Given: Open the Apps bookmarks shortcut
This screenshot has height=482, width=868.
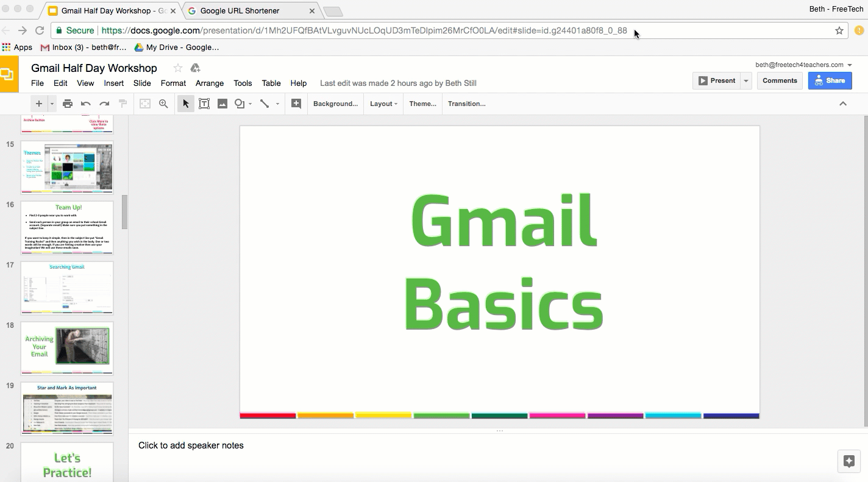Looking at the screenshot, I should point(17,47).
